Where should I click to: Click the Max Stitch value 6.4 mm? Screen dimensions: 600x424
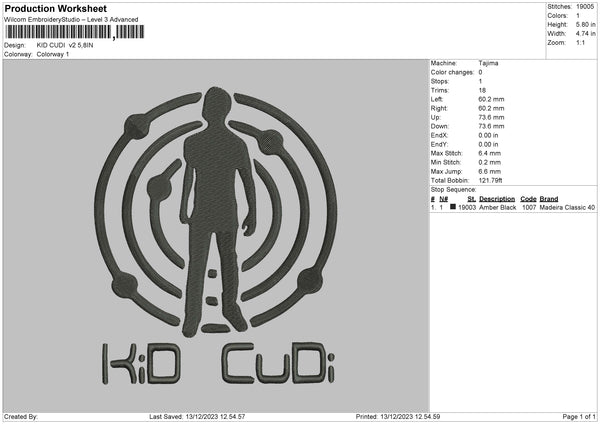489,153
